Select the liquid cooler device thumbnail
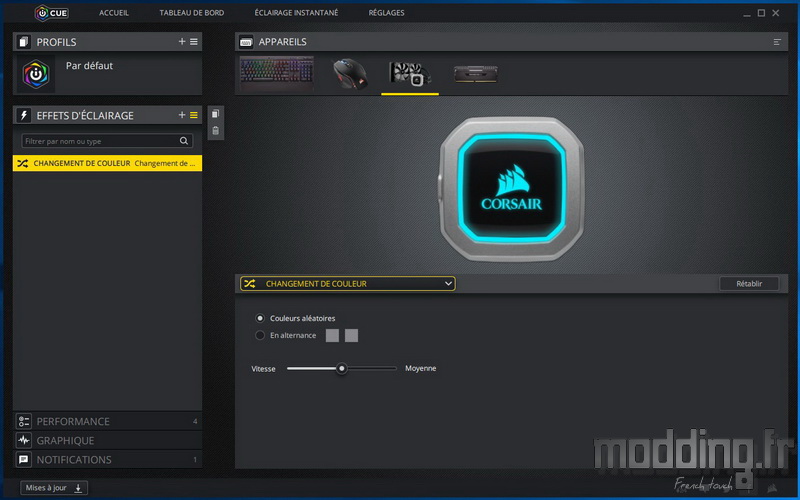The width and height of the screenshot is (800, 500). coord(410,74)
